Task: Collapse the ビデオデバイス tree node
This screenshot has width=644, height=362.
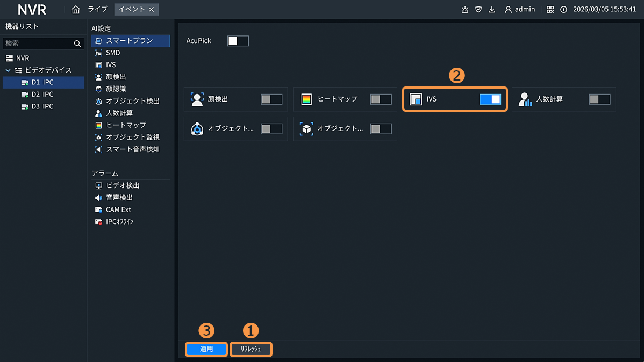Action: click(x=8, y=70)
